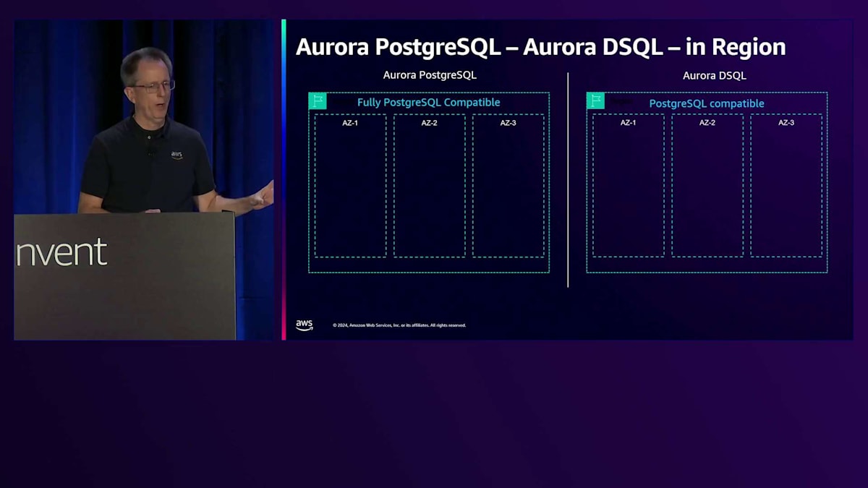Select the AZ-1 box under Aurora PostgreSQL
Screen dimensions: 868x488
(350, 186)
